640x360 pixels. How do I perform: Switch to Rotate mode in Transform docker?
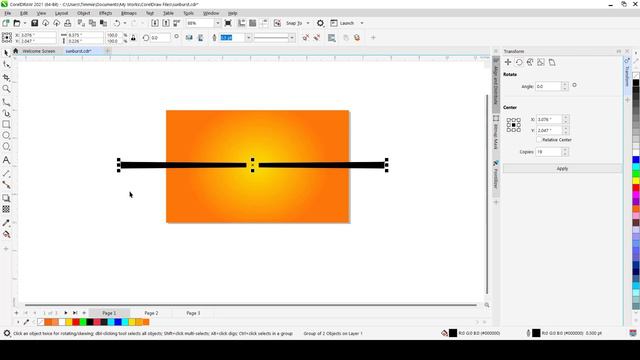[519, 62]
